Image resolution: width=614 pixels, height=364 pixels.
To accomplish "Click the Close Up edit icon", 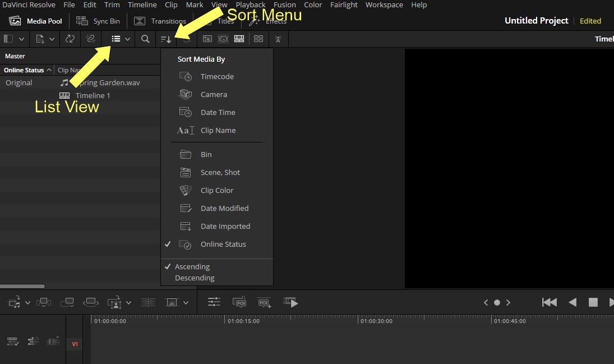I will [x=91, y=302].
